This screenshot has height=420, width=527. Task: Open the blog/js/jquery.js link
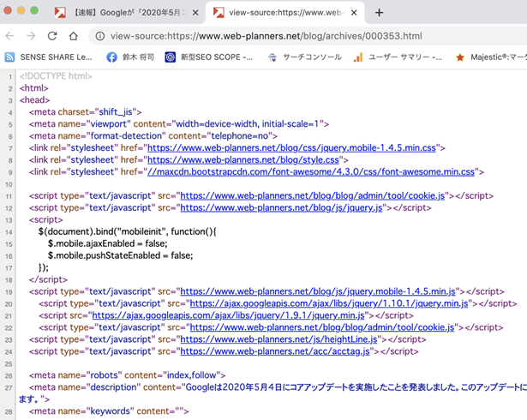[281, 207]
